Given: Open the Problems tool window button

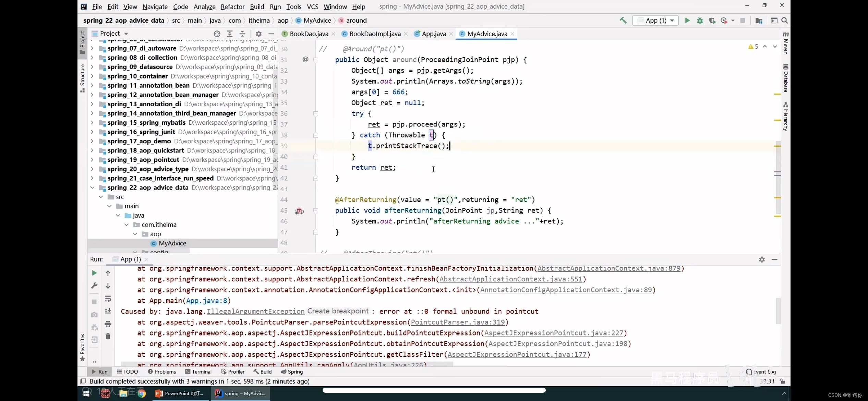Looking at the screenshot, I should click(161, 372).
